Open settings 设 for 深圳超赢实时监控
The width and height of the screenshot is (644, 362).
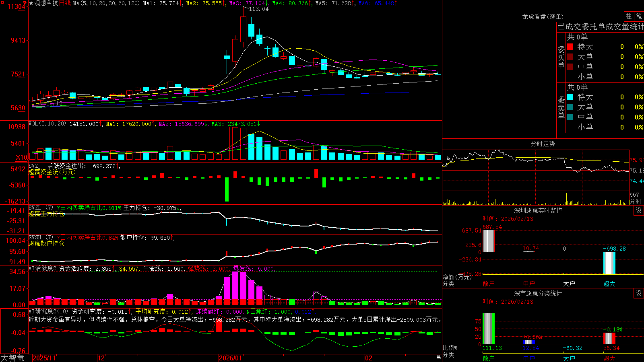[x=638, y=210]
